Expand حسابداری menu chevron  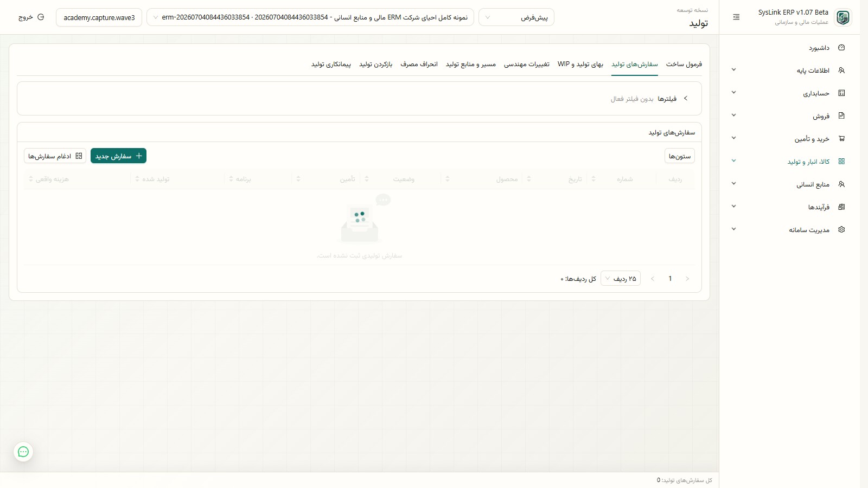point(733,93)
